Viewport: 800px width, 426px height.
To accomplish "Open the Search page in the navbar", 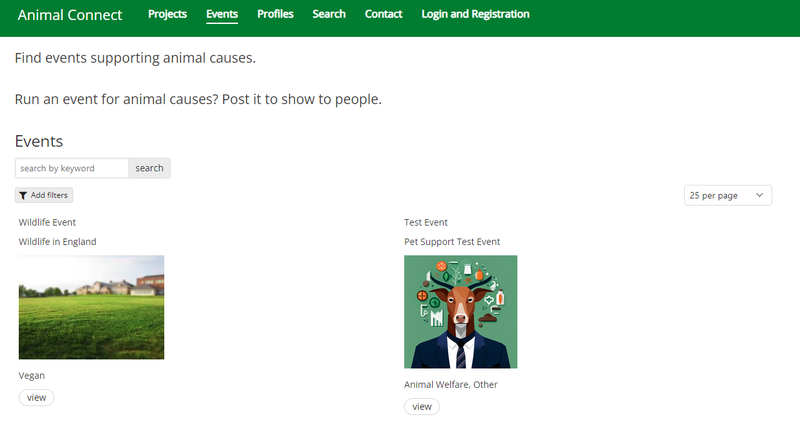I will pos(329,14).
